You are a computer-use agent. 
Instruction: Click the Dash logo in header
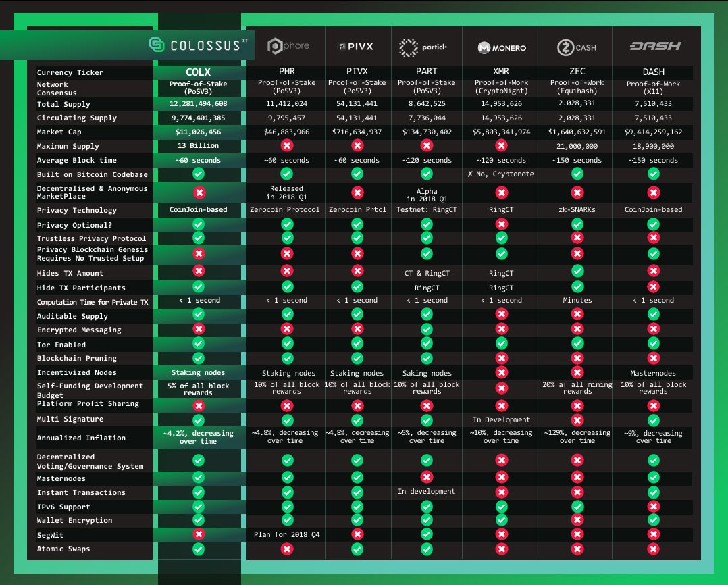655,46
